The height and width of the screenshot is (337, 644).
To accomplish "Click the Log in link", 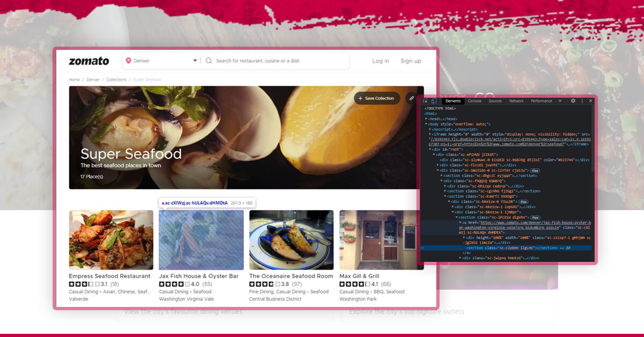I will (380, 61).
